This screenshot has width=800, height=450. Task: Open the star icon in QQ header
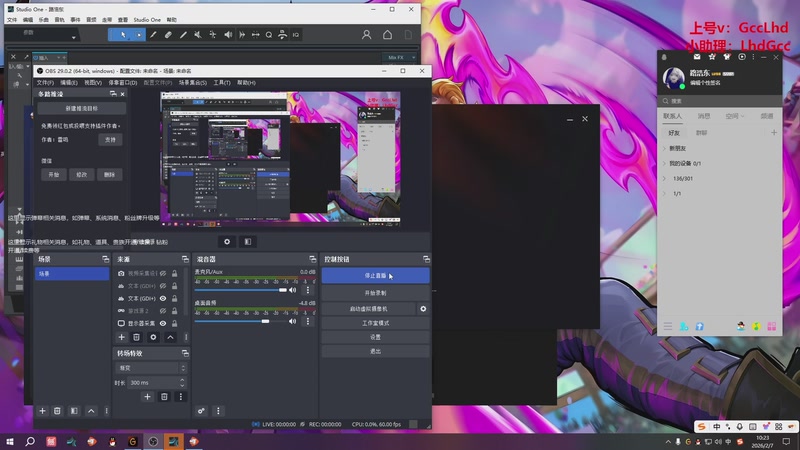(x=712, y=57)
